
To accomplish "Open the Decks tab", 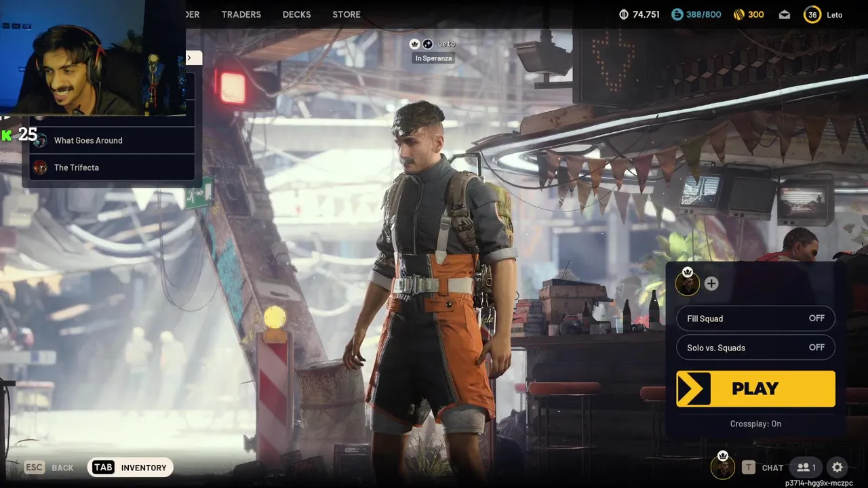I will click(296, 14).
